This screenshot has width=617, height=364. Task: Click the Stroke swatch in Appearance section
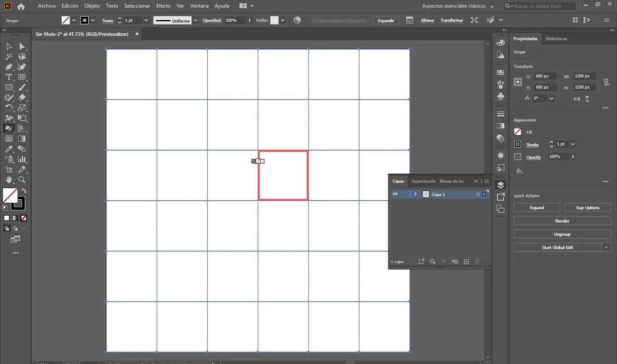[518, 144]
